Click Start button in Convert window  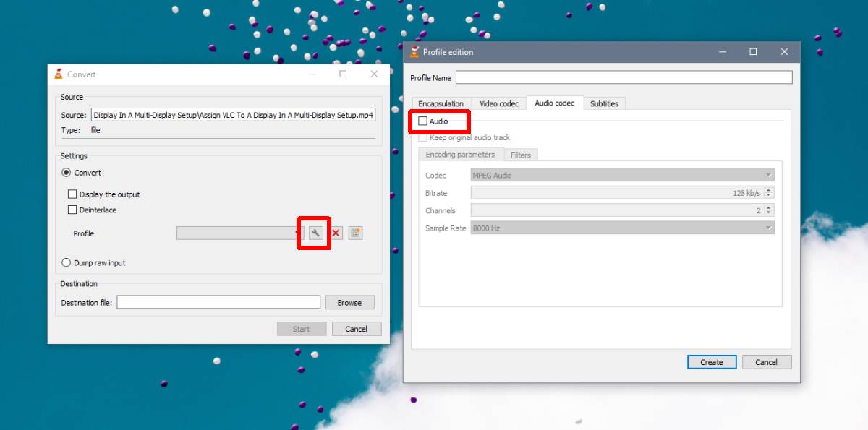(x=301, y=329)
